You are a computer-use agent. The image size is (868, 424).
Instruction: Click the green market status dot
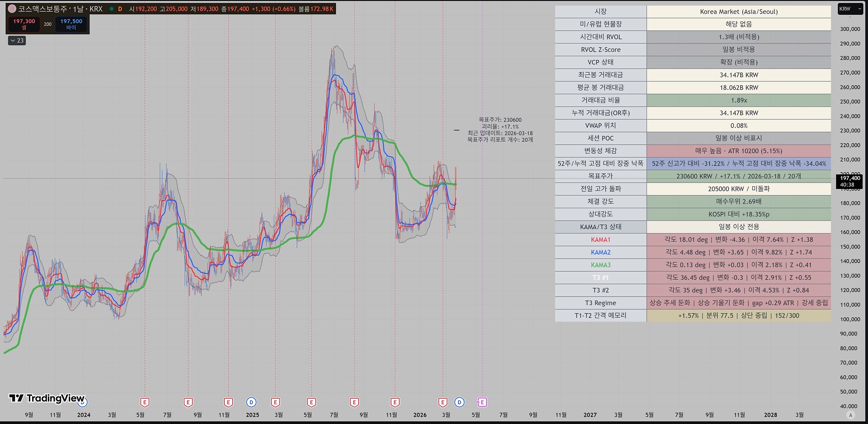click(112, 9)
